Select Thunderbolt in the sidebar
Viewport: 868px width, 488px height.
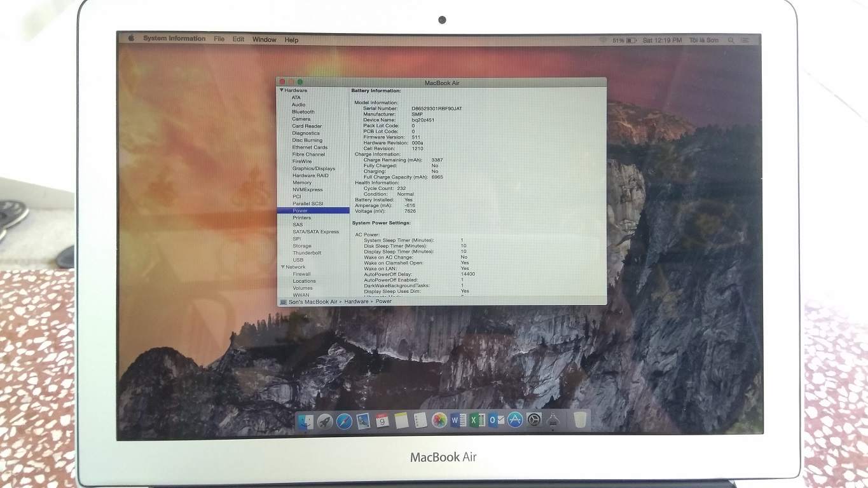307,253
